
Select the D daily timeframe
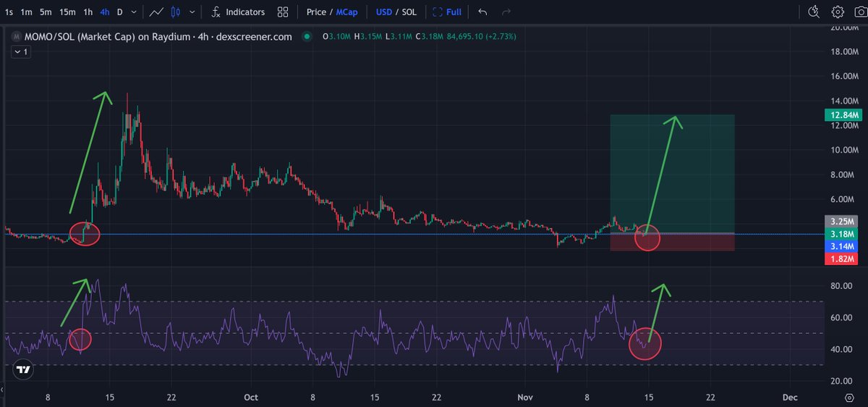[120, 12]
